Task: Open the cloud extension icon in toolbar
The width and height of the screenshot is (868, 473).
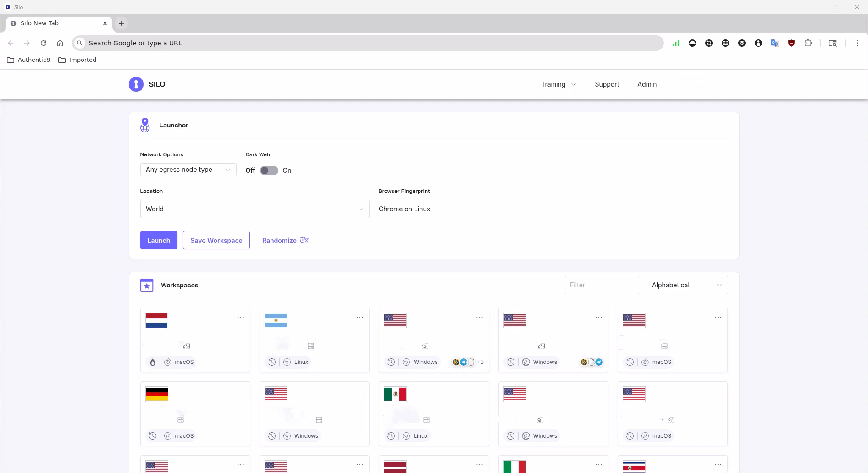Action: pyautogui.click(x=692, y=43)
